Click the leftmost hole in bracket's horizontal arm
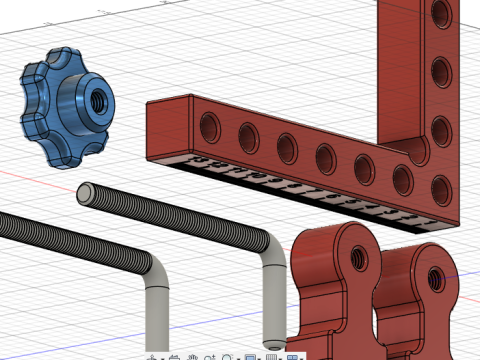This screenshot has height=360, width=480. click(x=210, y=128)
